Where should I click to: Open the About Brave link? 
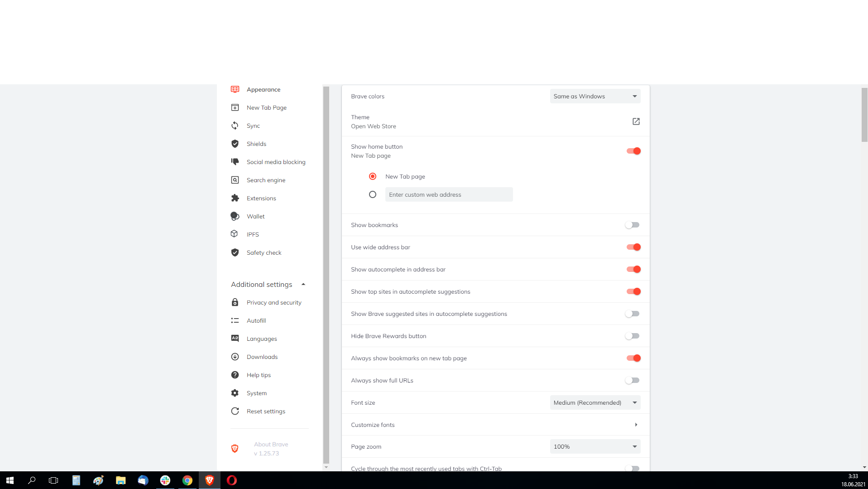[x=271, y=449]
